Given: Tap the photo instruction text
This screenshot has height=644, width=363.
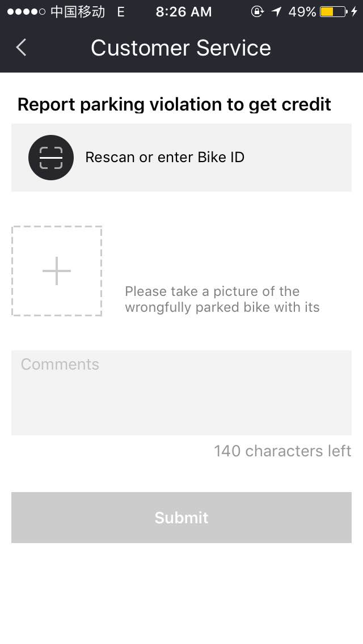Looking at the screenshot, I should [x=222, y=299].
